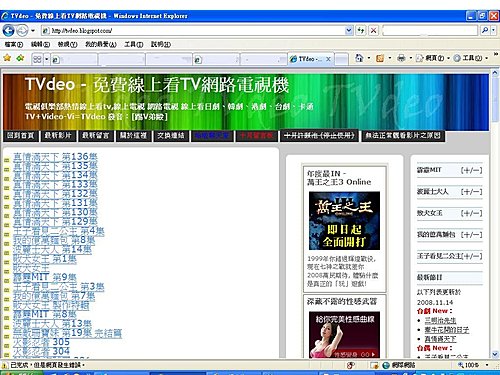
Task: Click the page icon in address bar
Action: 46,31
